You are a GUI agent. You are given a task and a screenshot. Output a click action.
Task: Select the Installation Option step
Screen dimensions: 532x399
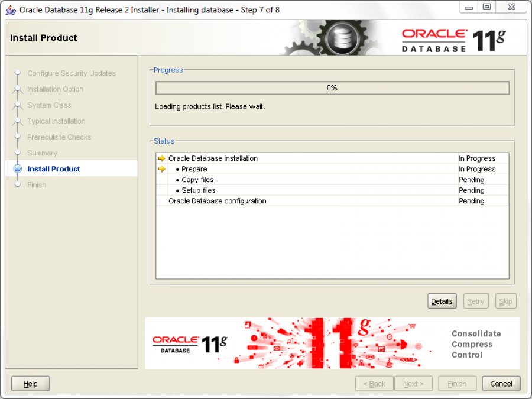[x=55, y=89]
